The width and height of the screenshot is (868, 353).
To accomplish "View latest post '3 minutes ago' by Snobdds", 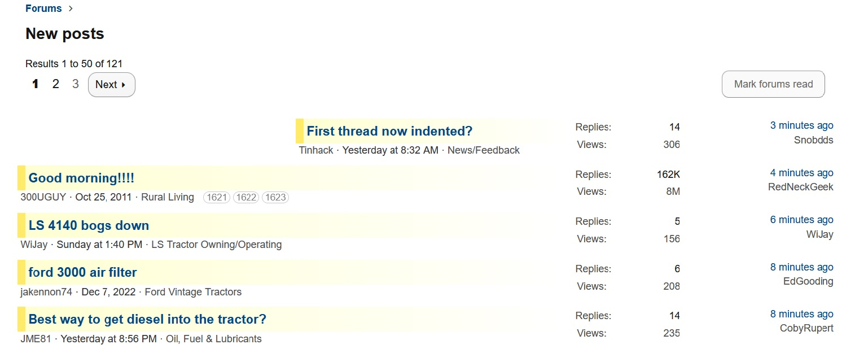I will click(801, 125).
